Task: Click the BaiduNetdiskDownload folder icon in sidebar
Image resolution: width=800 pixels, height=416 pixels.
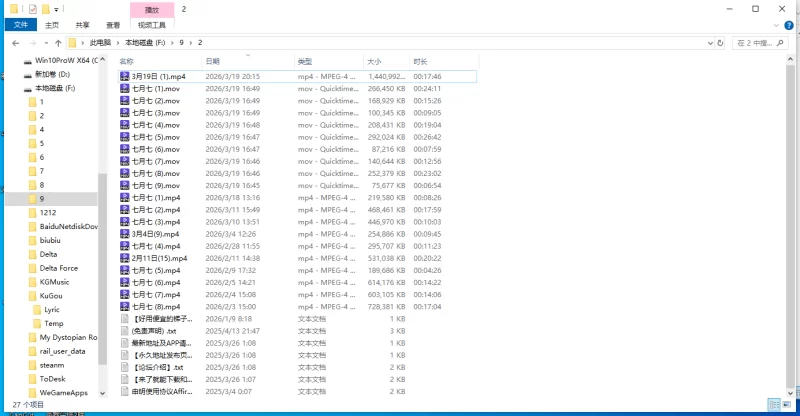Action: [33, 226]
